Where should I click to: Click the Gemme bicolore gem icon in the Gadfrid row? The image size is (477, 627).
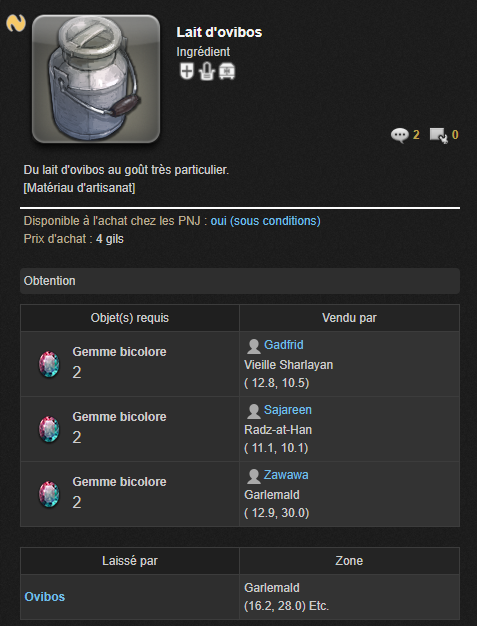[49, 364]
